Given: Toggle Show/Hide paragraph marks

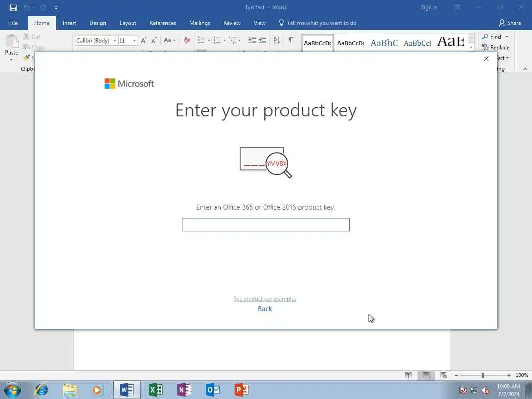Looking at the screenshot, I should (x=291, y=40).
